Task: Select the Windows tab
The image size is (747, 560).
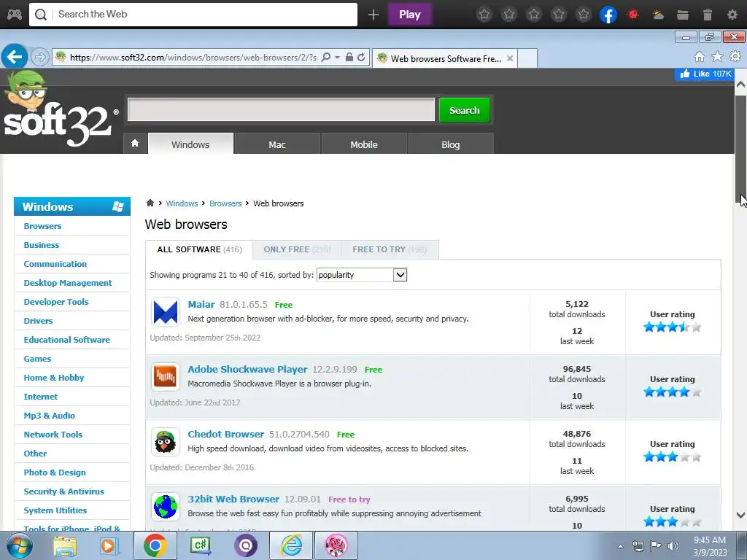Action: (190, 144)
